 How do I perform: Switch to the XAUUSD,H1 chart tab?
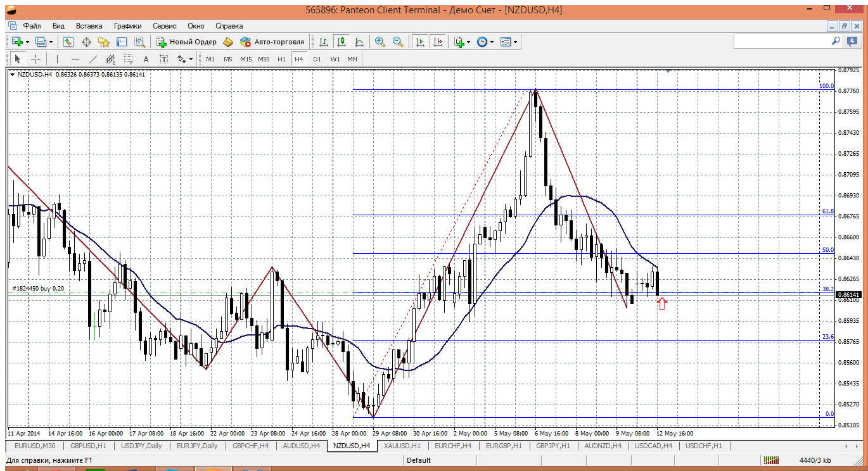402,446
